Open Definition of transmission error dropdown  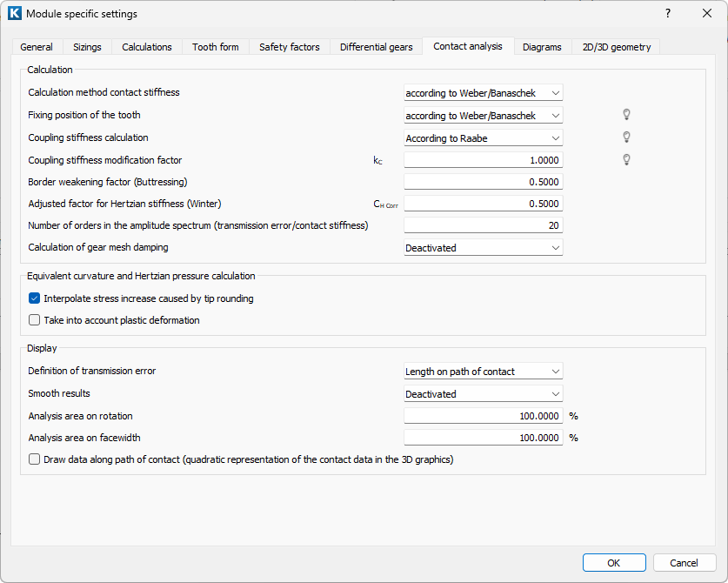[483, 372]
